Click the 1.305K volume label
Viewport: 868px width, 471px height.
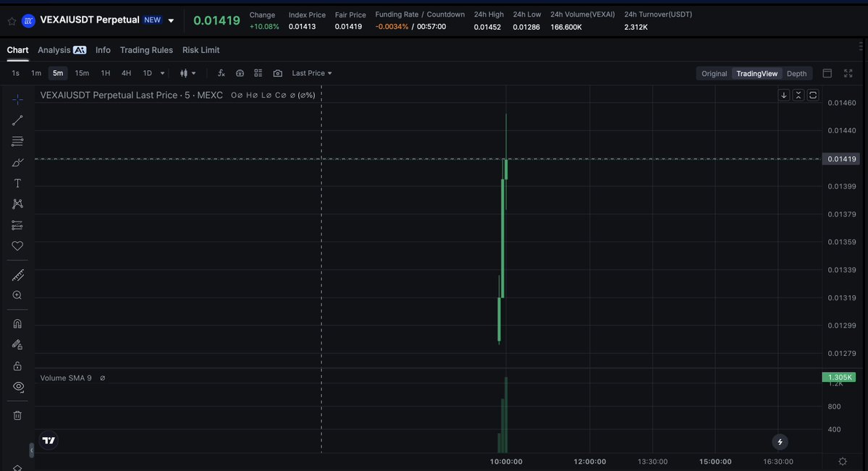[x=839, y=378]
